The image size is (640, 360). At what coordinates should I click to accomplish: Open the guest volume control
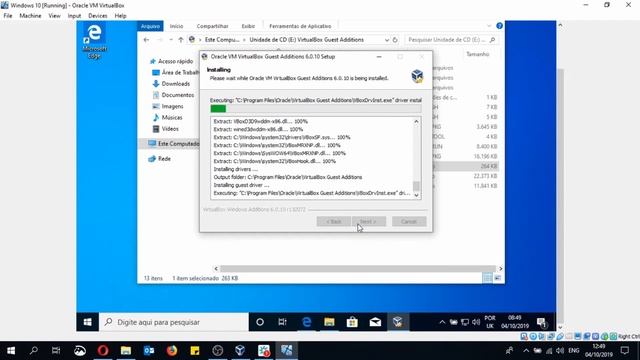pyautogui.click(x=476, y=322)
